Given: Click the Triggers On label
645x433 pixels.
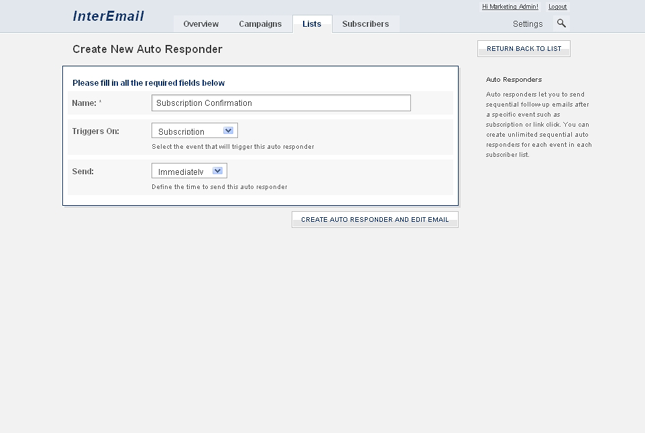Looking at the screenshot, I should pyautogui.click(x=96, y=131).
